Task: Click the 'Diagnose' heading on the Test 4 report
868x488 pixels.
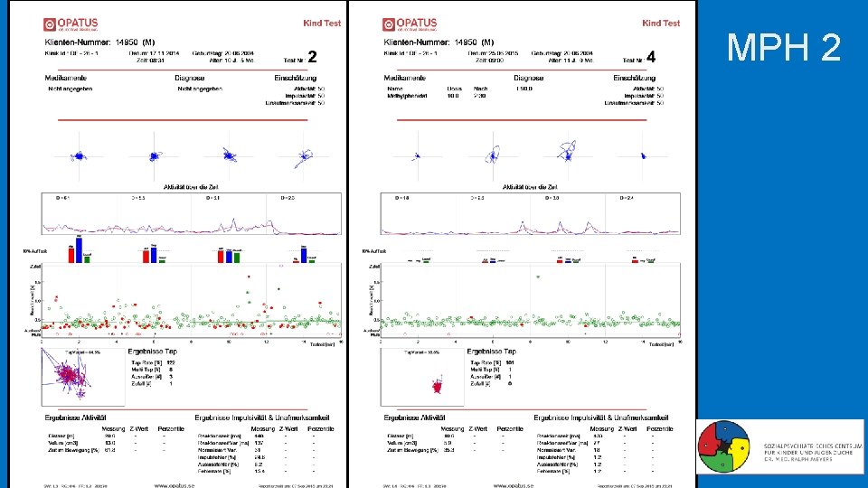Action: [529, 78]
